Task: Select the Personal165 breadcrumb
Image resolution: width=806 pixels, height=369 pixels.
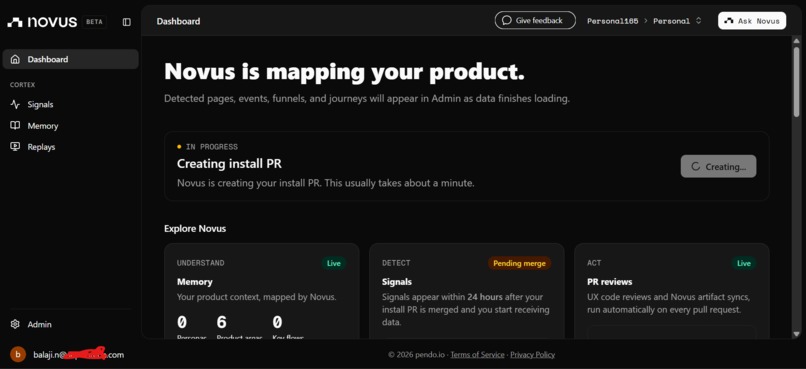Action: [x=612, y=21]
